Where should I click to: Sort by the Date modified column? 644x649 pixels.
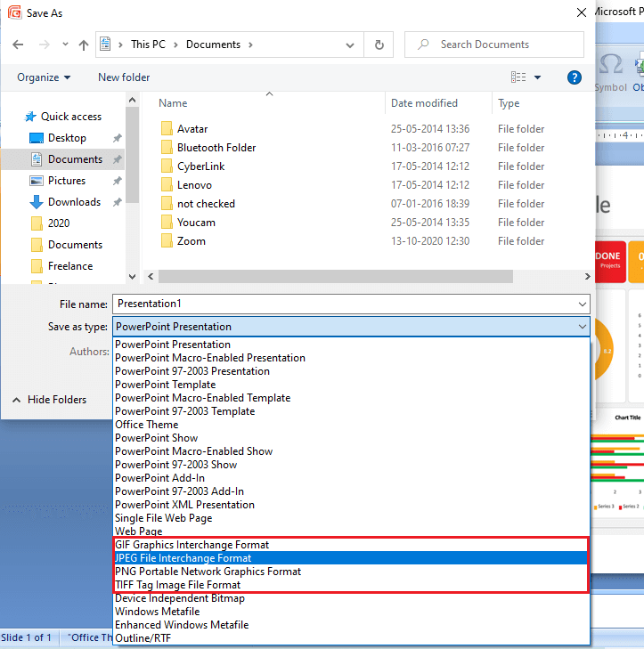424,103
